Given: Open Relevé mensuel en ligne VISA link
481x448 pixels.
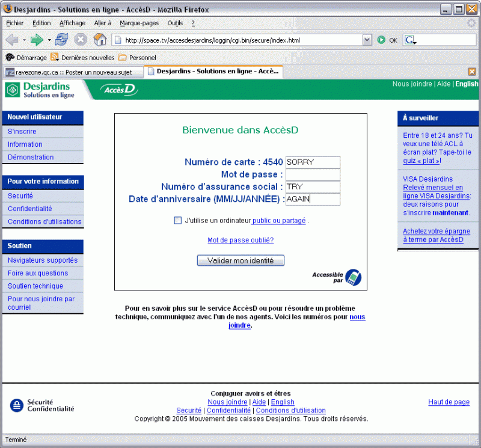Looking at the screenshot, I should (437, 191).
